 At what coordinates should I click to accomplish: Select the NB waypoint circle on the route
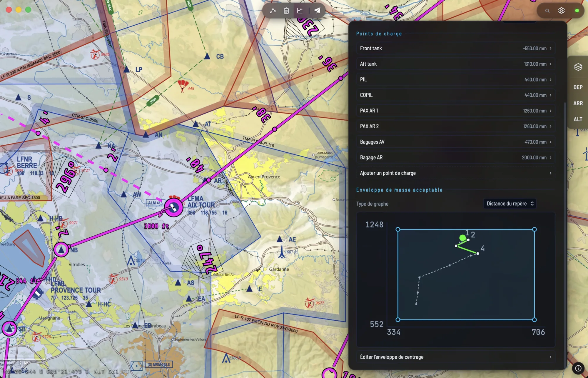(61, 250)
